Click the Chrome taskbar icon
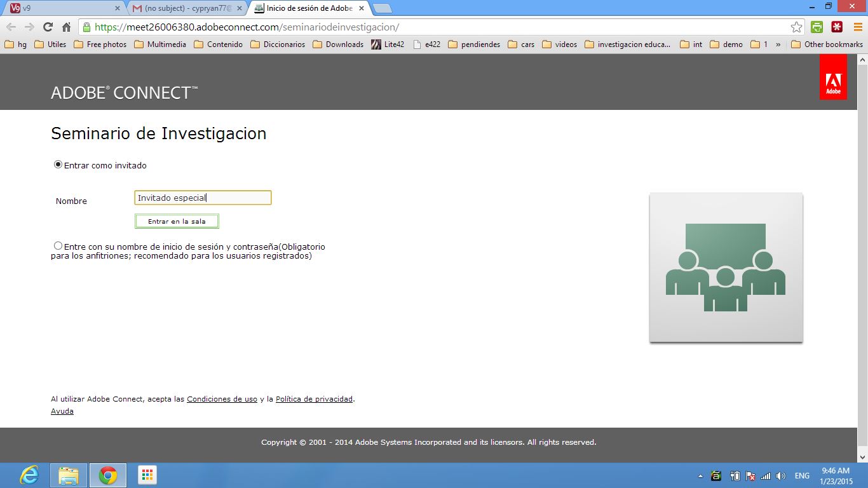Image resolution: width=868 pixels, height=488 pixels. 108,475
